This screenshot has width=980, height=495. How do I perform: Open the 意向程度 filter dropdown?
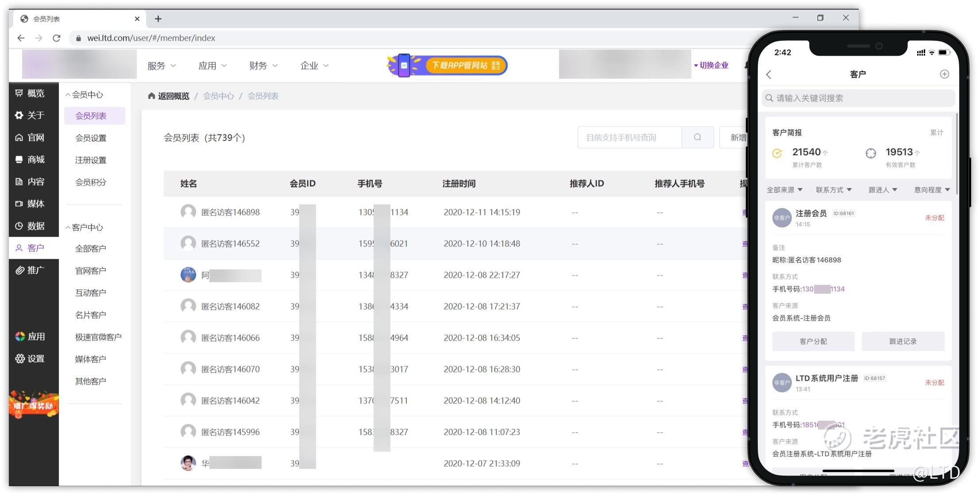coord(932,190)
